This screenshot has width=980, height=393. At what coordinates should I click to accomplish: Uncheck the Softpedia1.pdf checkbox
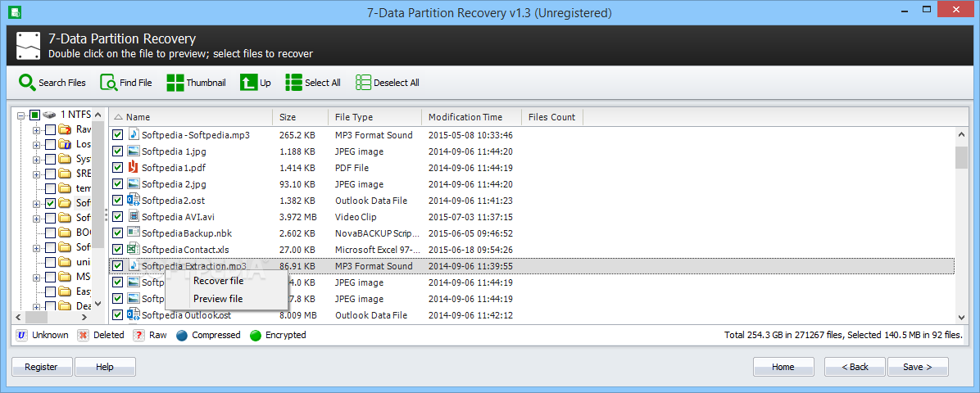pos(117,168)
